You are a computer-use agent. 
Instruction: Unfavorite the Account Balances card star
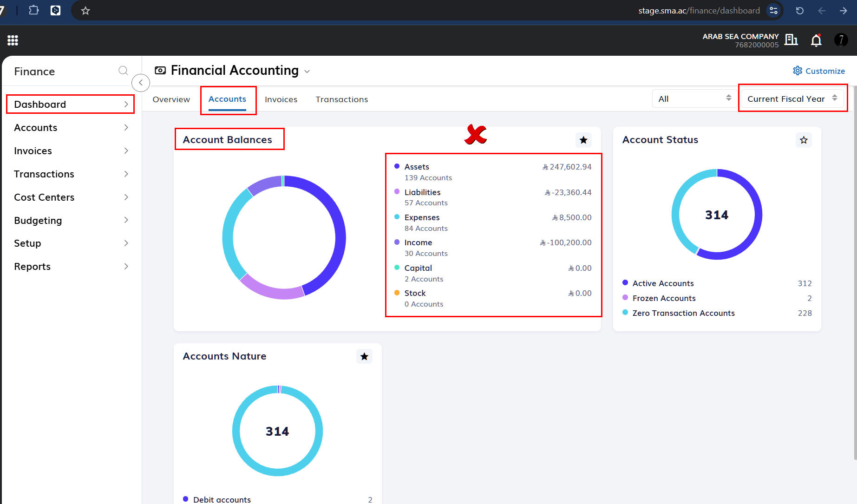[584, 140]
